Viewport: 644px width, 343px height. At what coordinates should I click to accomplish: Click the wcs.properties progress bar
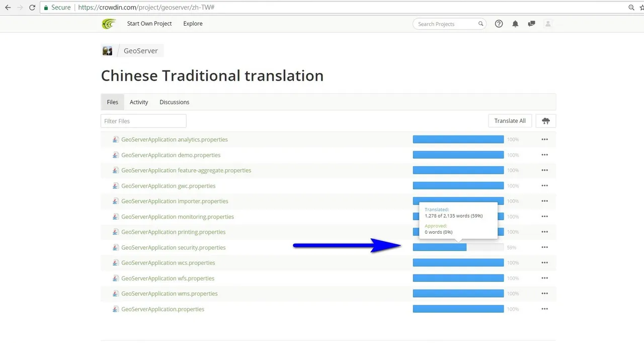tap(458, 263)
